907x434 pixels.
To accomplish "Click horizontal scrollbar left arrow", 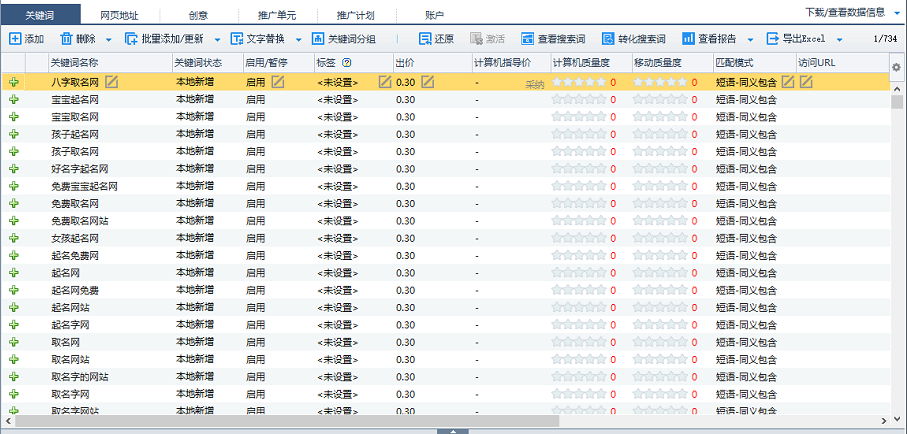I will 8,420.
